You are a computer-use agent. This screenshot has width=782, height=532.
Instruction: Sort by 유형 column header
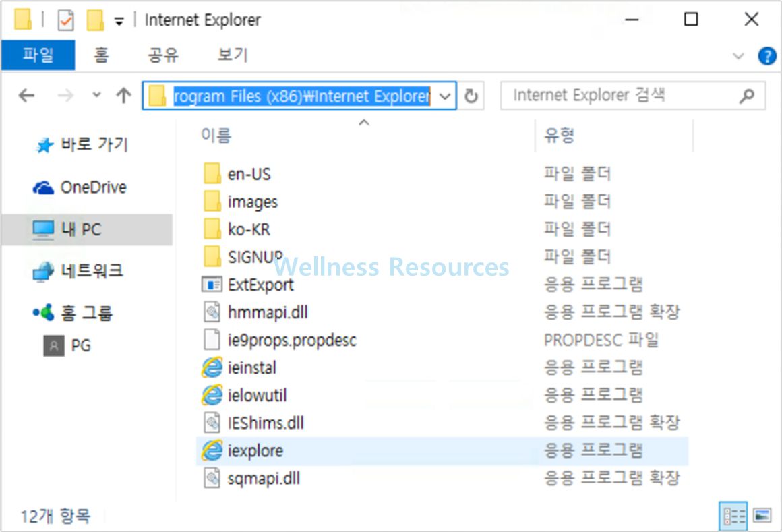[559, 135]
